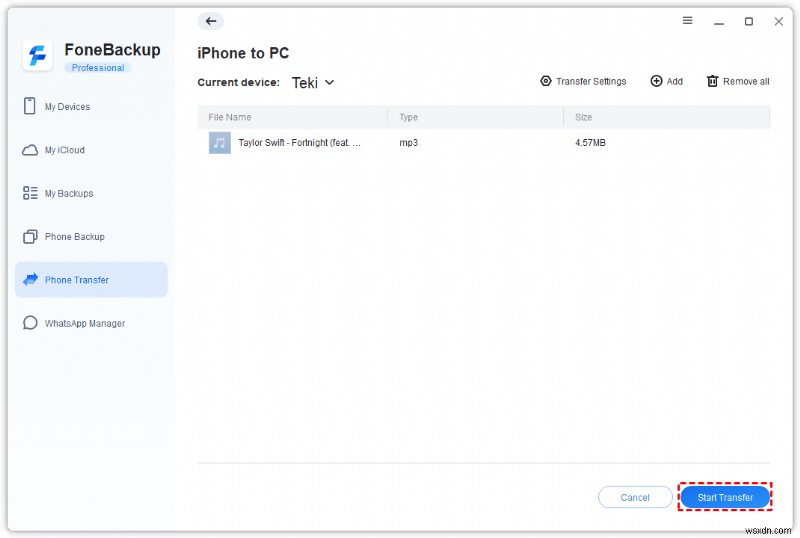800x538 pixels.
Task: Click the My Devices phone icon
Action: (30, 106)
